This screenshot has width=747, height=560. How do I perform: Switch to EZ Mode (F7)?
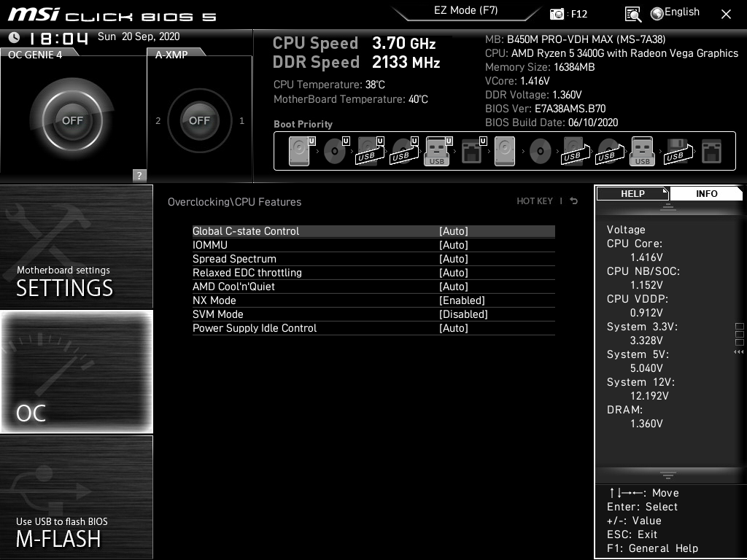466,10
